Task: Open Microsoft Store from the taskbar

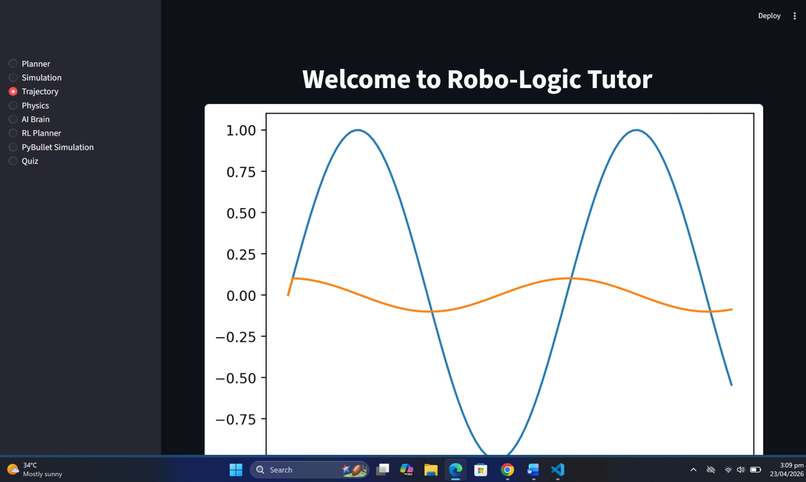Action: click(x=481, y=470)
